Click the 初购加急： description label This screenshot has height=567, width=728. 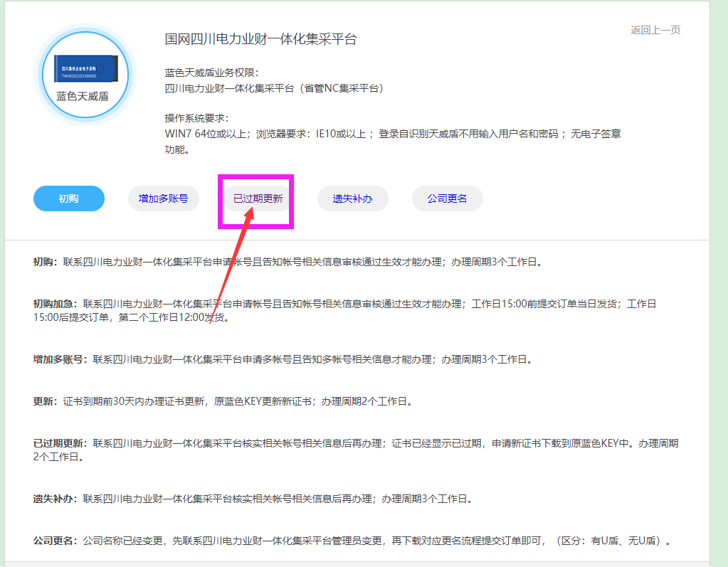tap(58, 304)
